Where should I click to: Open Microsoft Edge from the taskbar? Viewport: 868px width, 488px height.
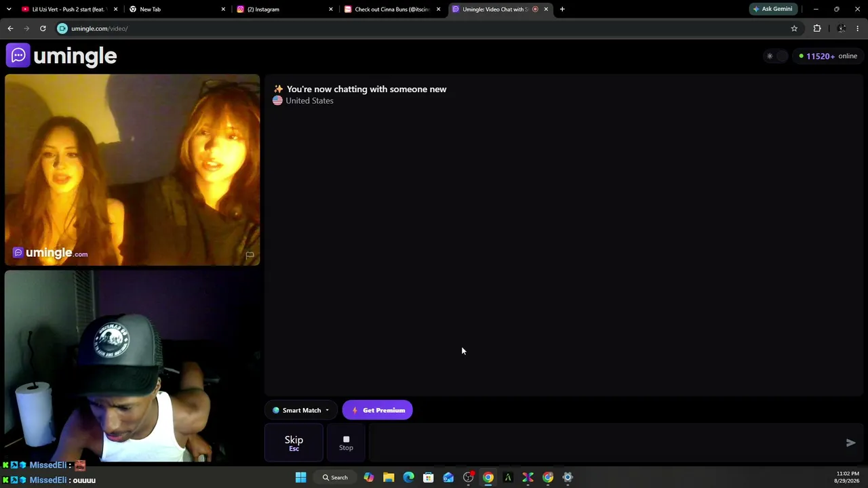pos(408,477)
